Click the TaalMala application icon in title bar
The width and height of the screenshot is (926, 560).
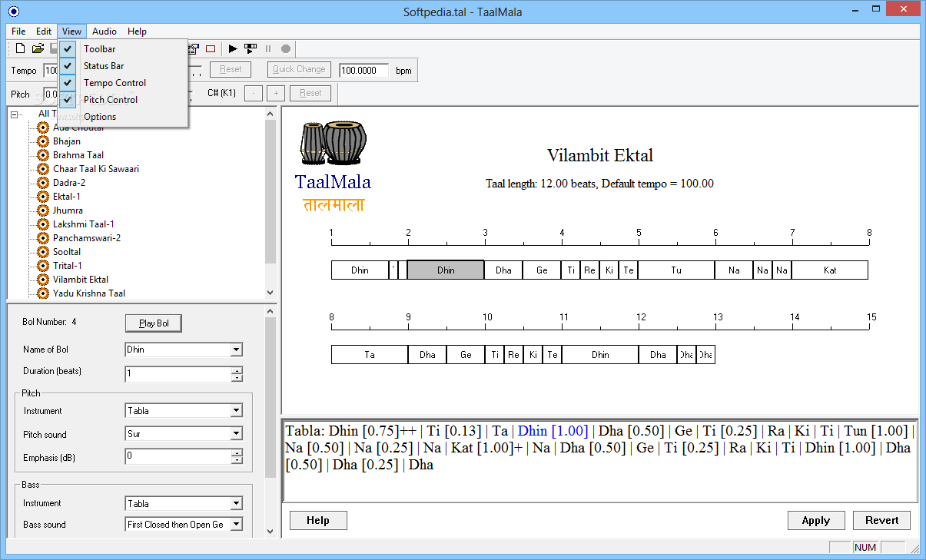click(13, 12)
